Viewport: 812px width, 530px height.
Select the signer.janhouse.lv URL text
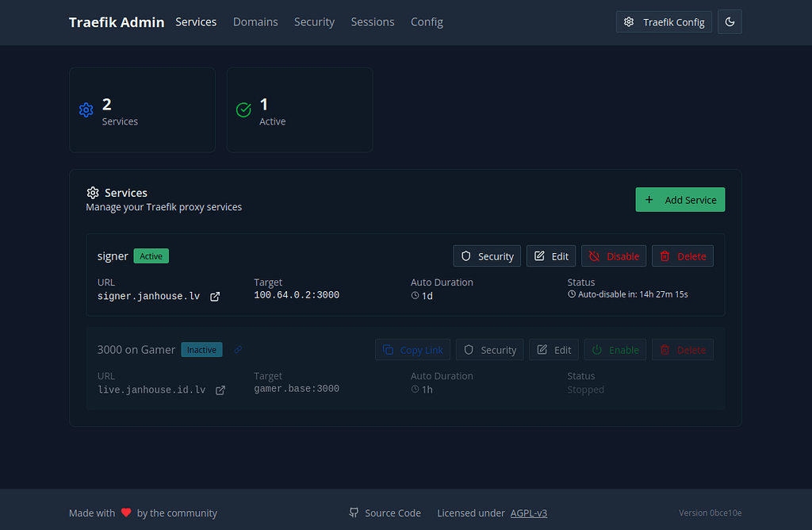point(148,296)
